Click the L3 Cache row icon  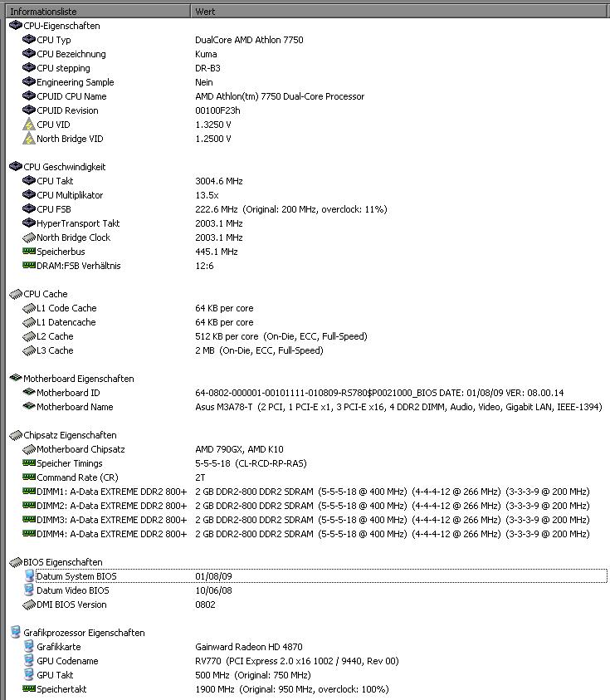tap(28, 350)
